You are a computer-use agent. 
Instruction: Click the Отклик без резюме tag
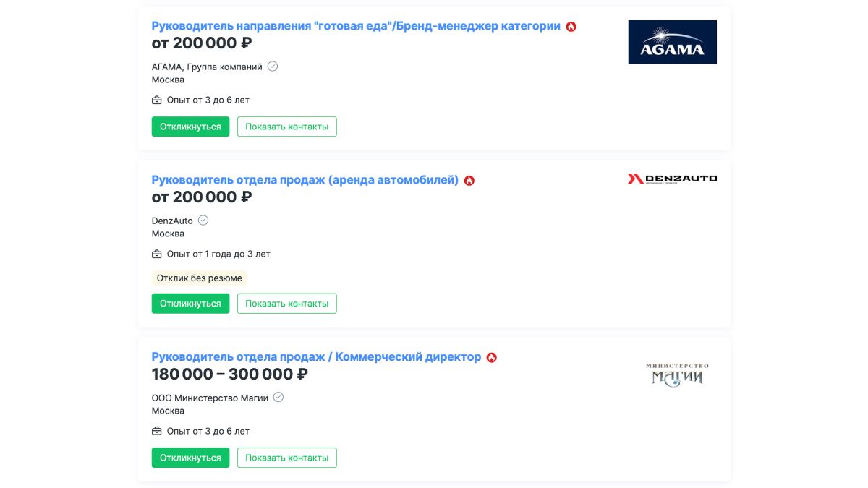[200, 278]
